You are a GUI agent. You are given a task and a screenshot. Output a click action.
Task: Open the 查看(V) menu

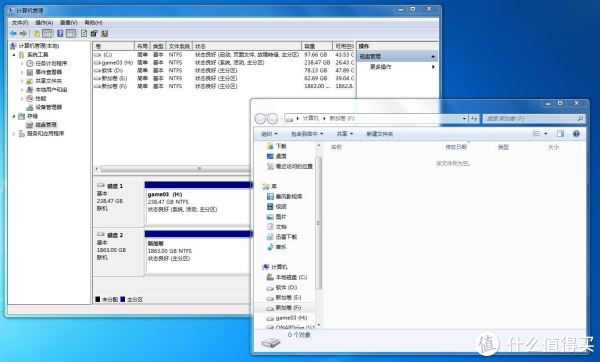[69, 23]
